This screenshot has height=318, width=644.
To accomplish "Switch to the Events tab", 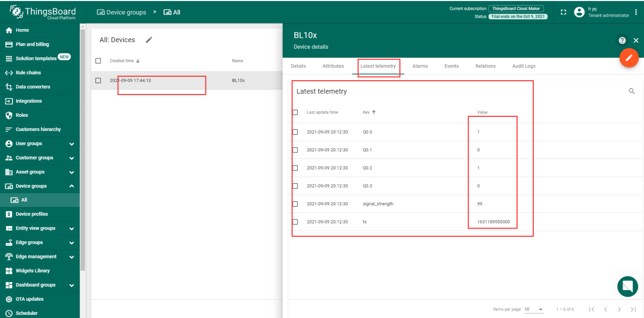I will (452, 66).
